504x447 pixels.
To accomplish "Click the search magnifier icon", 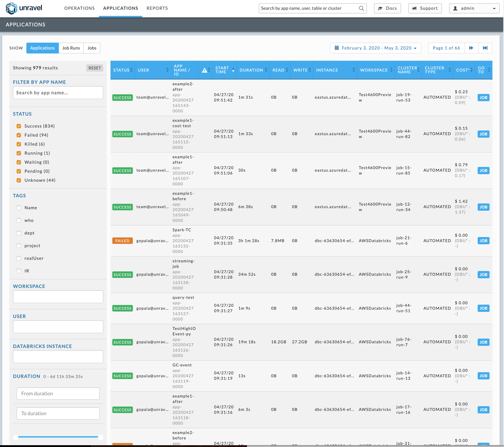I will pos(361,8).
